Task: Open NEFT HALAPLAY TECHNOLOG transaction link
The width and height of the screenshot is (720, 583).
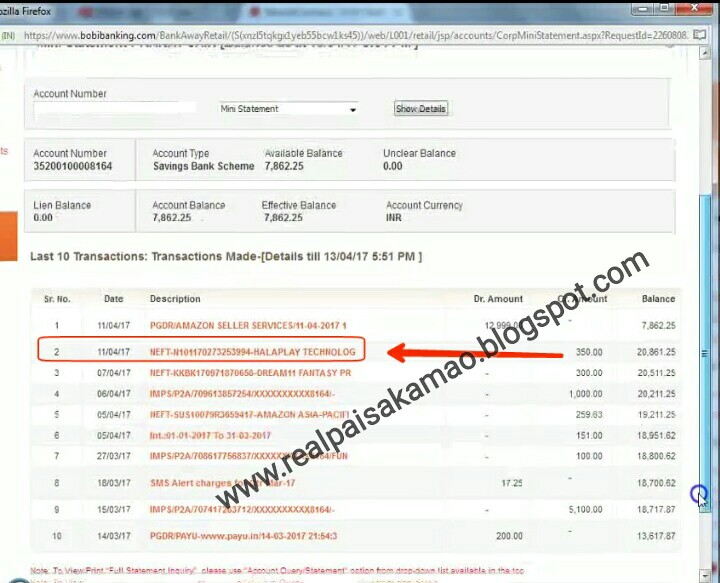Action: tap(253, 352)
